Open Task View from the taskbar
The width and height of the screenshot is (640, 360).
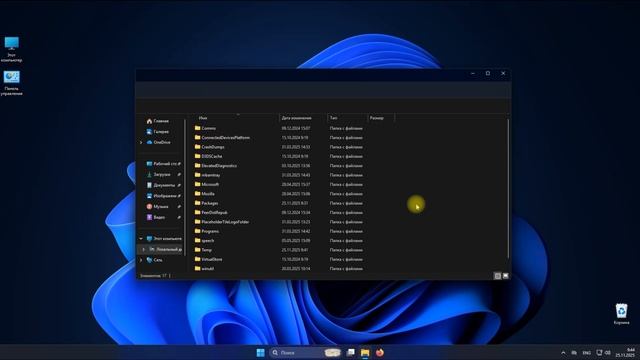(351, 352)
